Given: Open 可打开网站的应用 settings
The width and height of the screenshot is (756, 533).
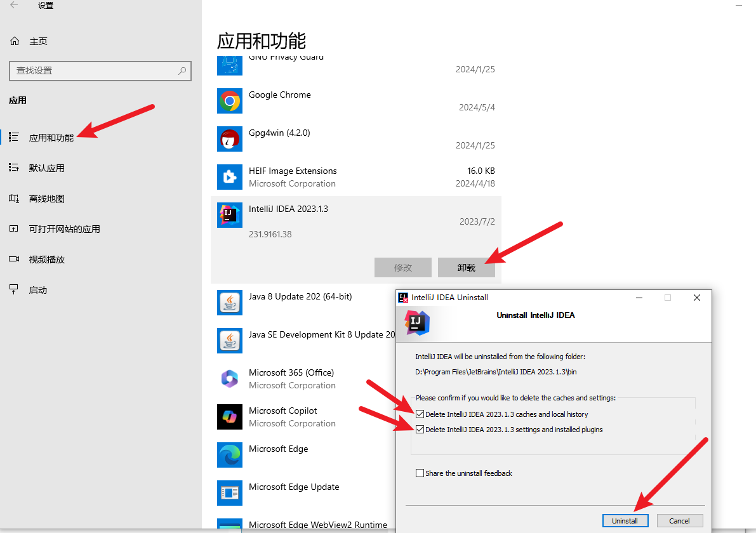Looking at the screenshot, I should 65,229.
